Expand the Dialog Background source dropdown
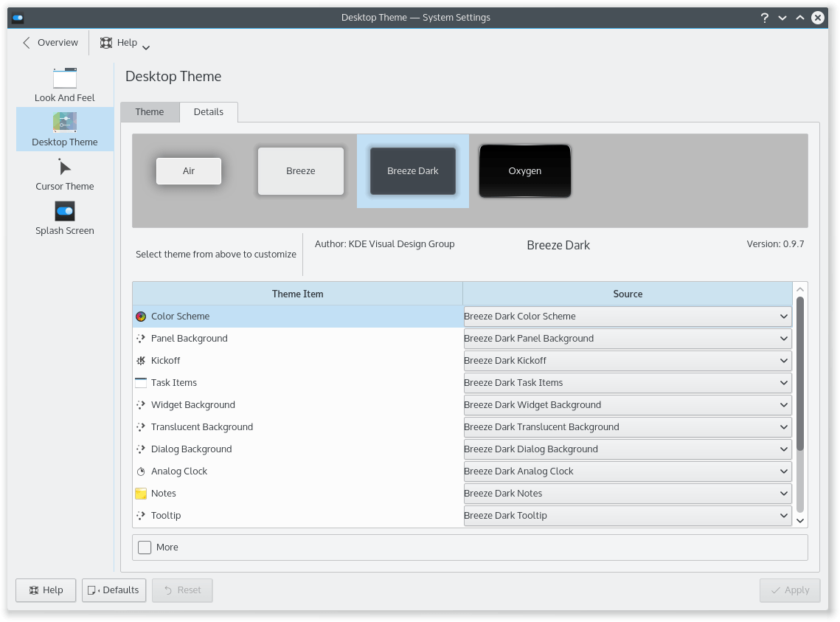Image resolution: width=840 pixels, height=622 pixels. pyautogui.click(x=628, y=449)
